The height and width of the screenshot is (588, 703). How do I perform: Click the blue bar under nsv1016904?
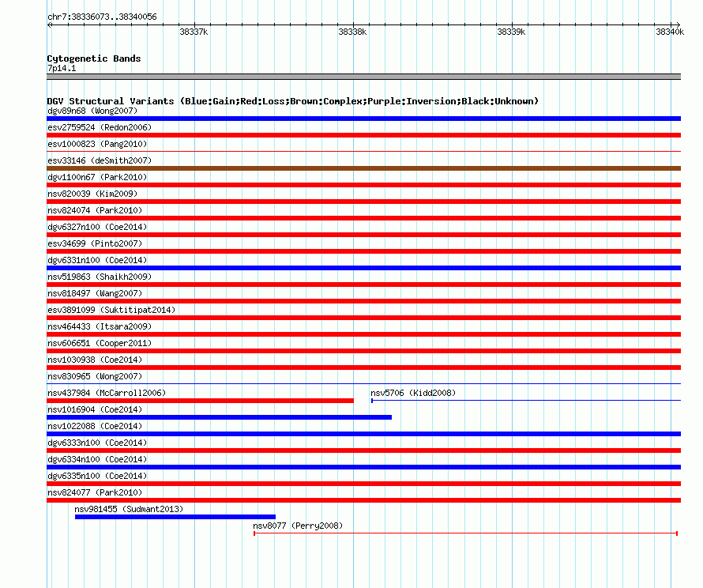[220, 417]
